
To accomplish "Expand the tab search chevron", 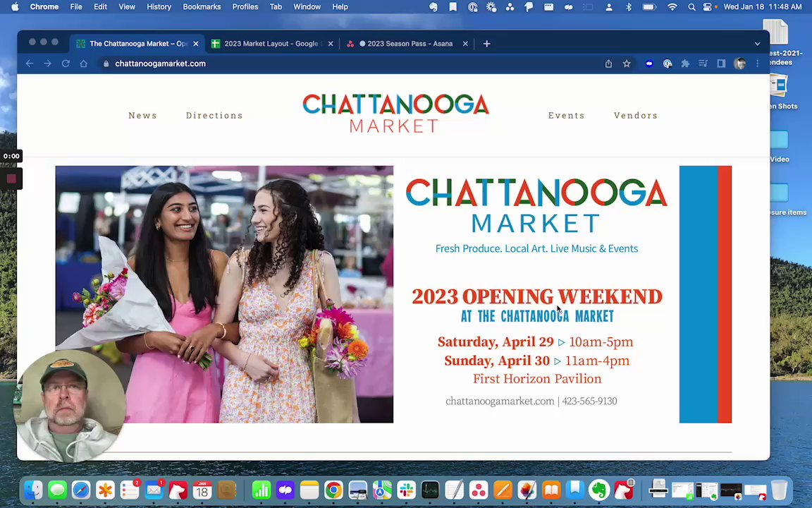I will [757, 44].
